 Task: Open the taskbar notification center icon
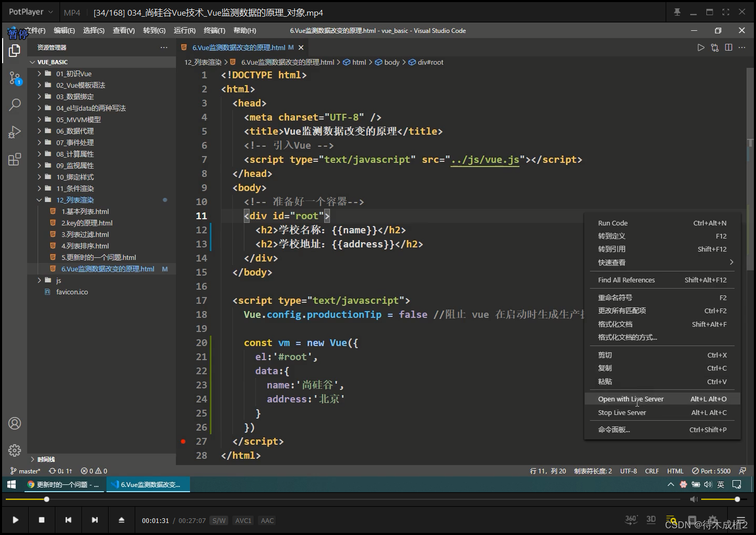tap(737, 484)
